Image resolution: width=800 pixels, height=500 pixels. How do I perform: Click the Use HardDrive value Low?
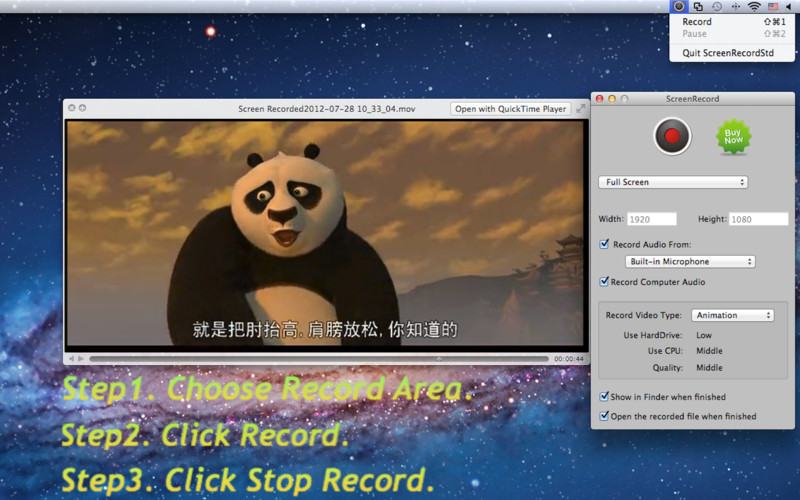(x=704, y=335)
